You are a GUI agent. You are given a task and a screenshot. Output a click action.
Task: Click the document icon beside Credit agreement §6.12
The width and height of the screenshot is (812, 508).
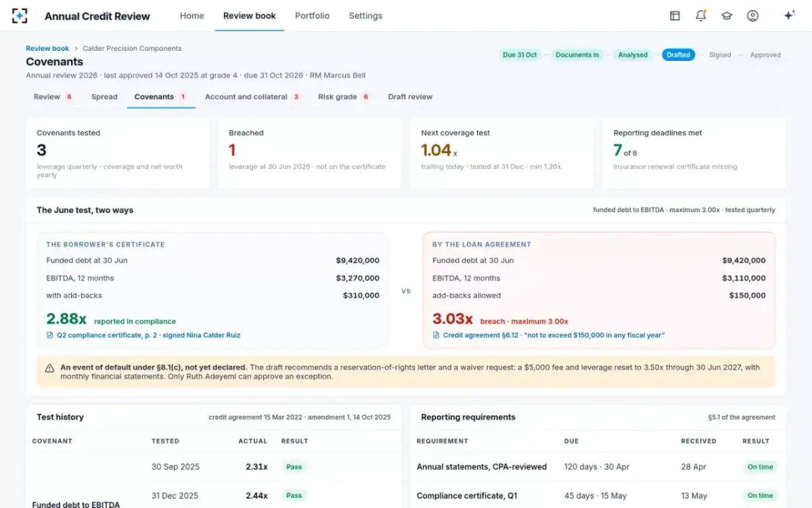click(x=436, y=335)
